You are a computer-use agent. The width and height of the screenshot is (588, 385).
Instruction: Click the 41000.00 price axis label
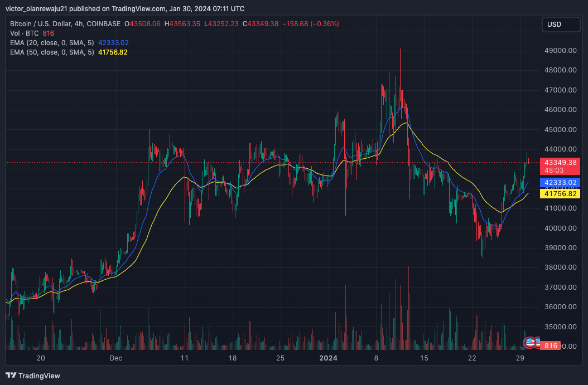tap(560, 208)
